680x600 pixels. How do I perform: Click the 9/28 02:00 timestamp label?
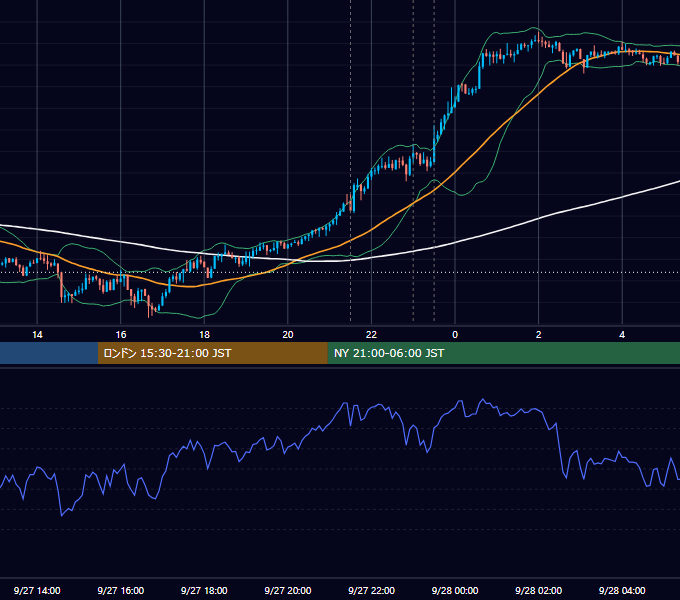[x=538, y=590]
